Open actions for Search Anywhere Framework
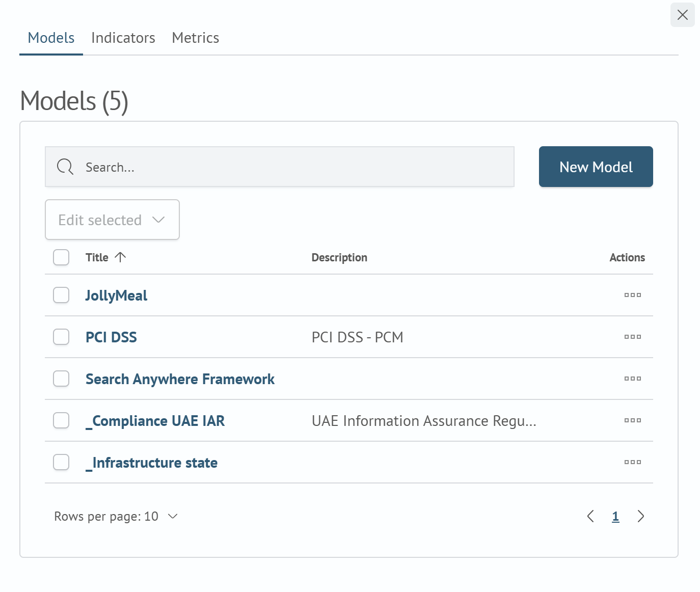 (632, 379)
